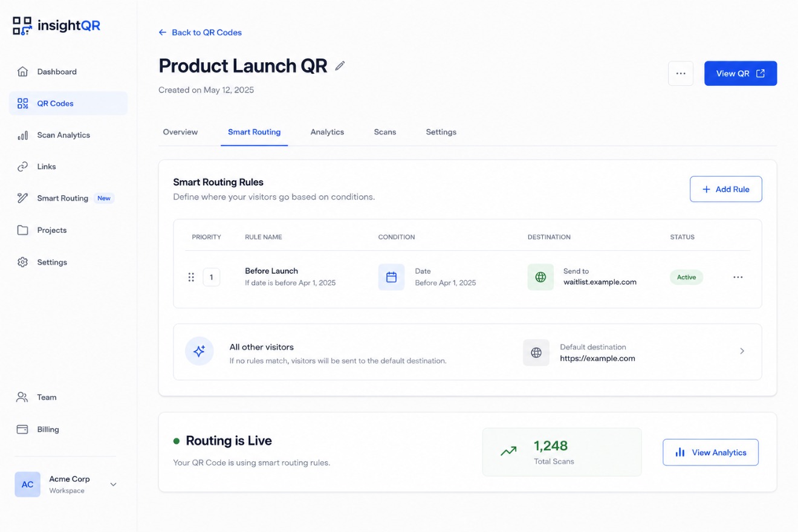Click the waitlist.example.com destination text

[600, 282]
